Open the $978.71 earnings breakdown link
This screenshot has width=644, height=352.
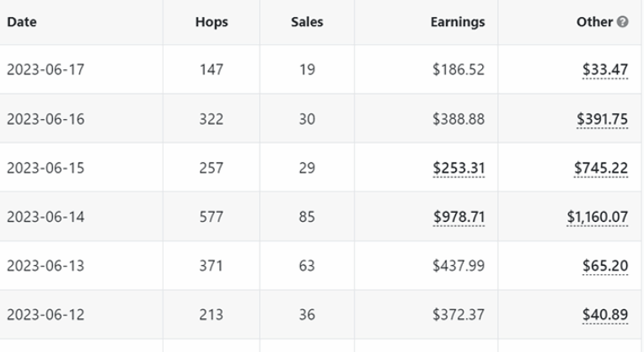click(459, 217)
